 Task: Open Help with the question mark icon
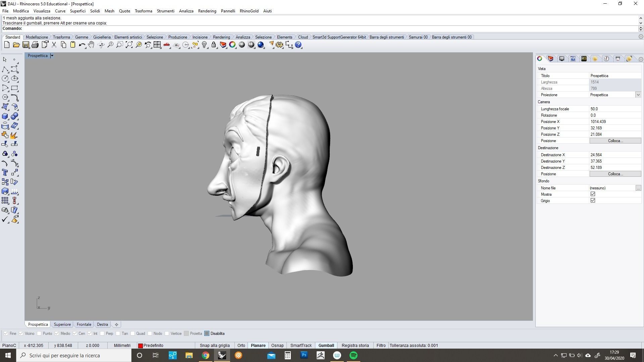298,45
